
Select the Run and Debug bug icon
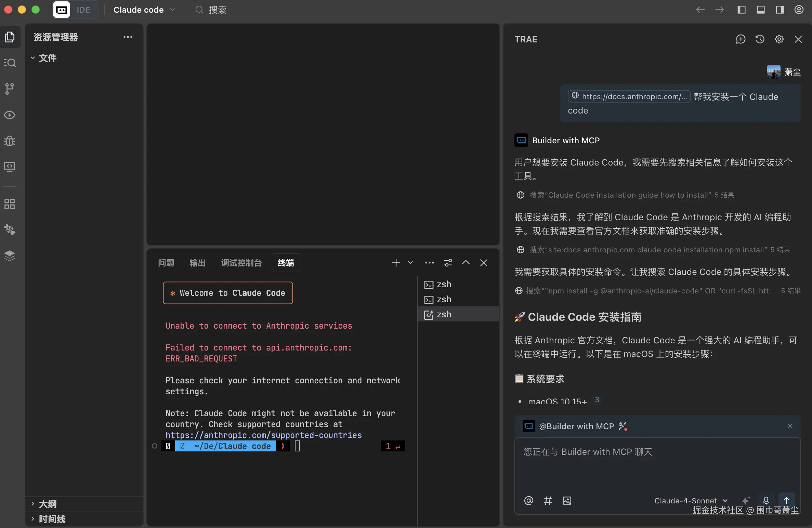(x=10, y=141)
